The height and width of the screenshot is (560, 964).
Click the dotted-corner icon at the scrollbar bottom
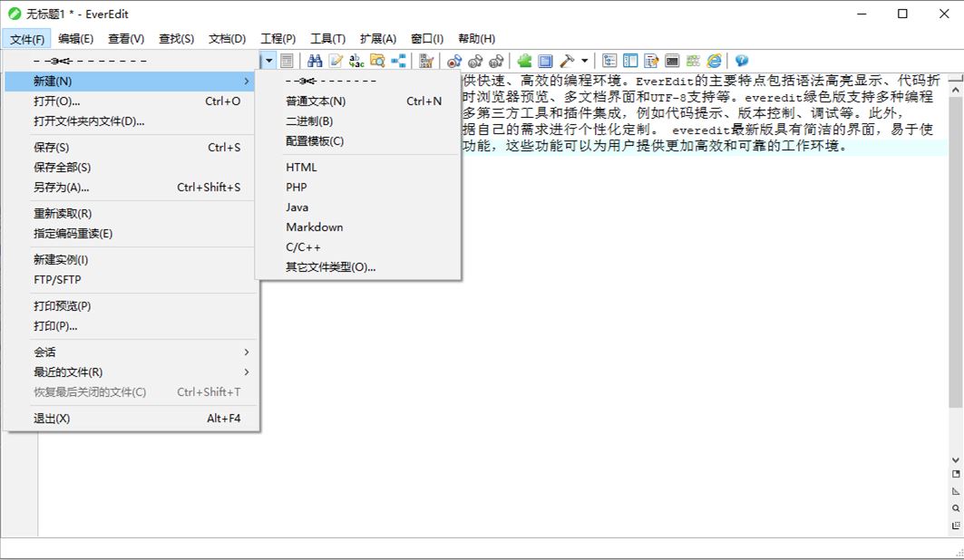pyautogui.click(x=956, y=526)
